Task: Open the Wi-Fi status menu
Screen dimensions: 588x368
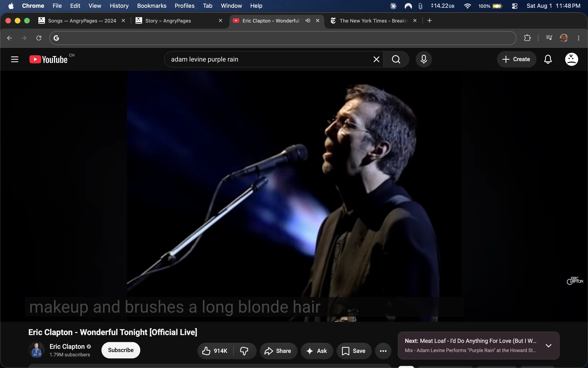Action: (x=467, y=6)
